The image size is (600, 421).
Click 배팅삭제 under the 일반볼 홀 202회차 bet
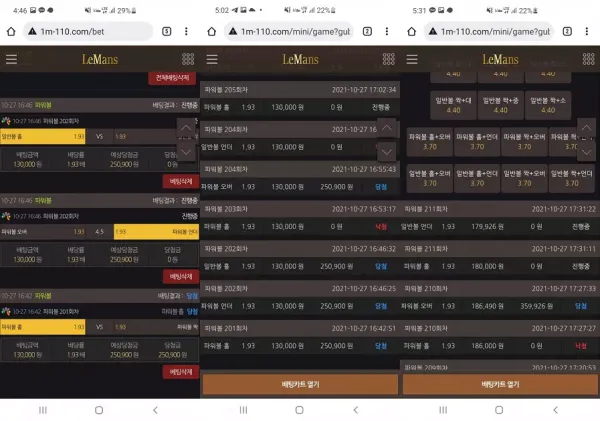click(181, 181)
